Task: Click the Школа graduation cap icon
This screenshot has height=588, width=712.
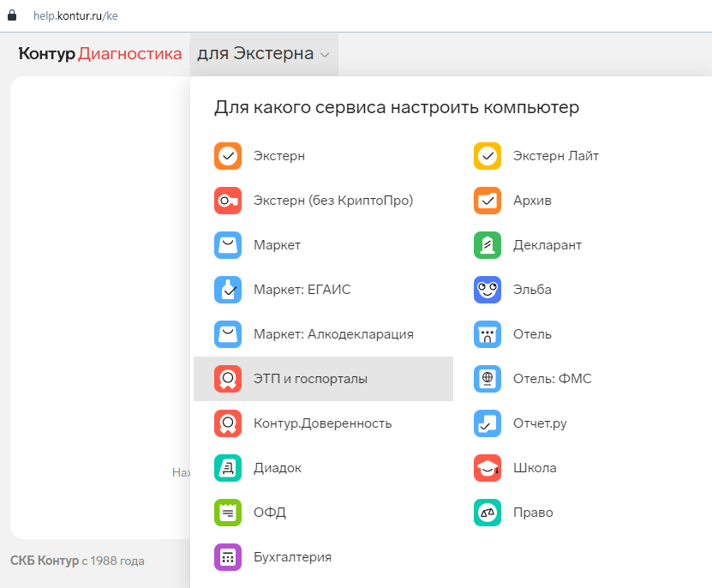Action: pyautogui.click(x=488, y=468)
